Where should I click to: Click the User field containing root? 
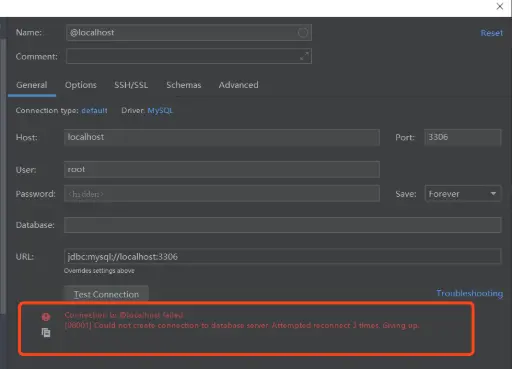[x=222, y=169]
